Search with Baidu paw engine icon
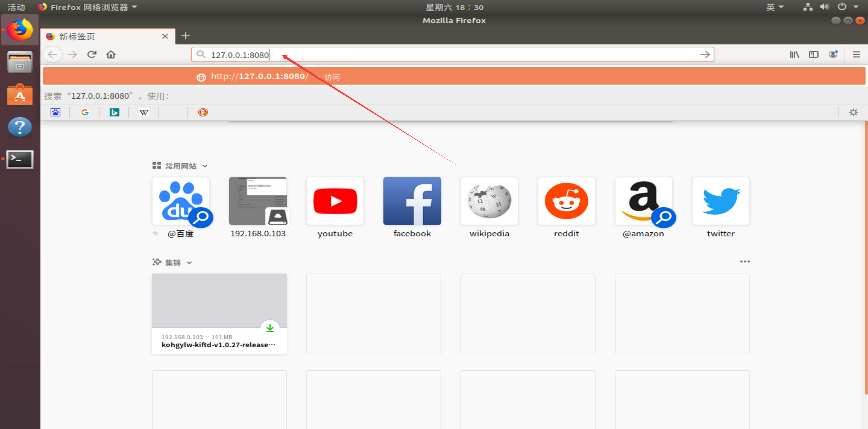Screen dimensions: 868x429 tap(55, 112)
